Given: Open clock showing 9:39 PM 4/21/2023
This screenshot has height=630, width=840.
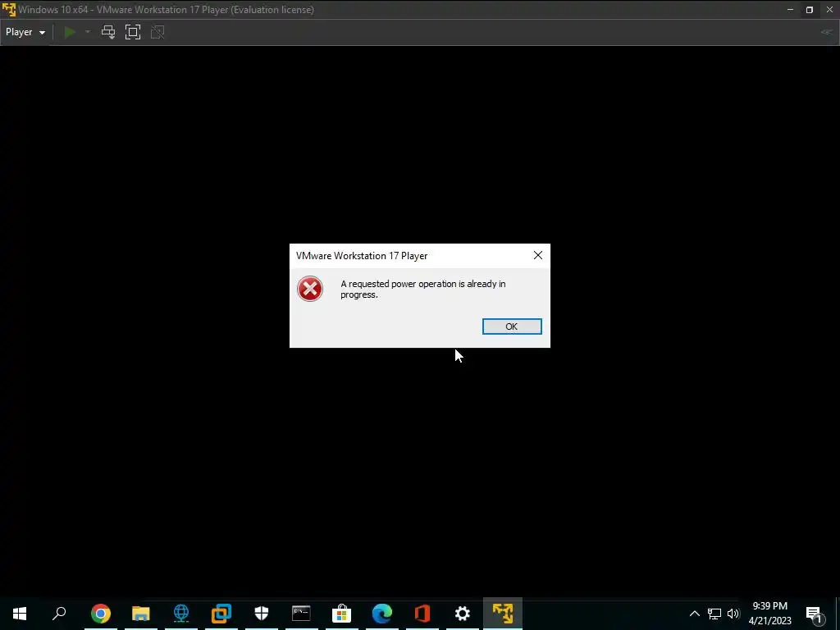Looking at the screenshot, I should point(769,614).
